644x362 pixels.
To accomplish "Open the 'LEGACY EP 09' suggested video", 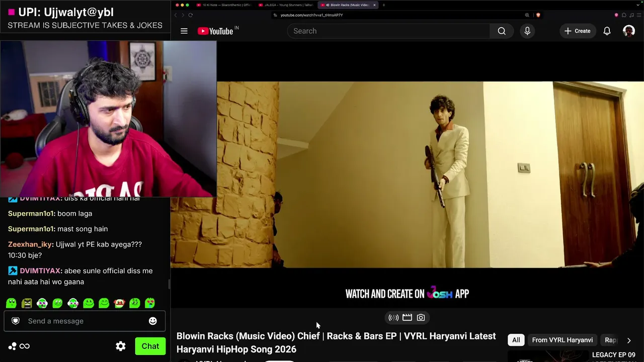I will [614, 355].
